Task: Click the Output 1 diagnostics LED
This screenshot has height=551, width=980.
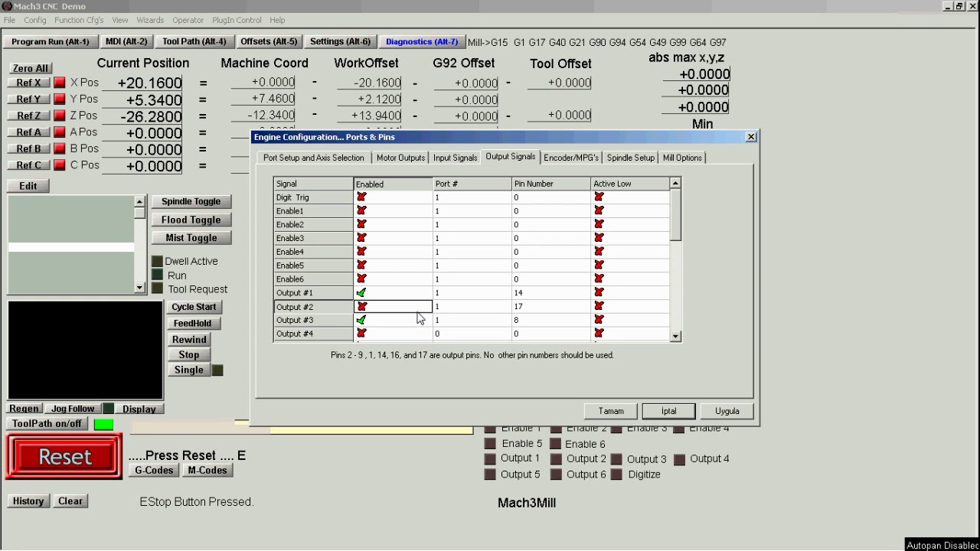Action: tap(490, 459)
